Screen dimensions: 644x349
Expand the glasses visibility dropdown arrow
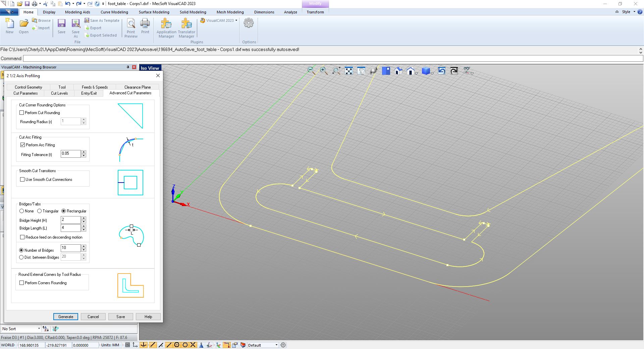pos(472,73)
